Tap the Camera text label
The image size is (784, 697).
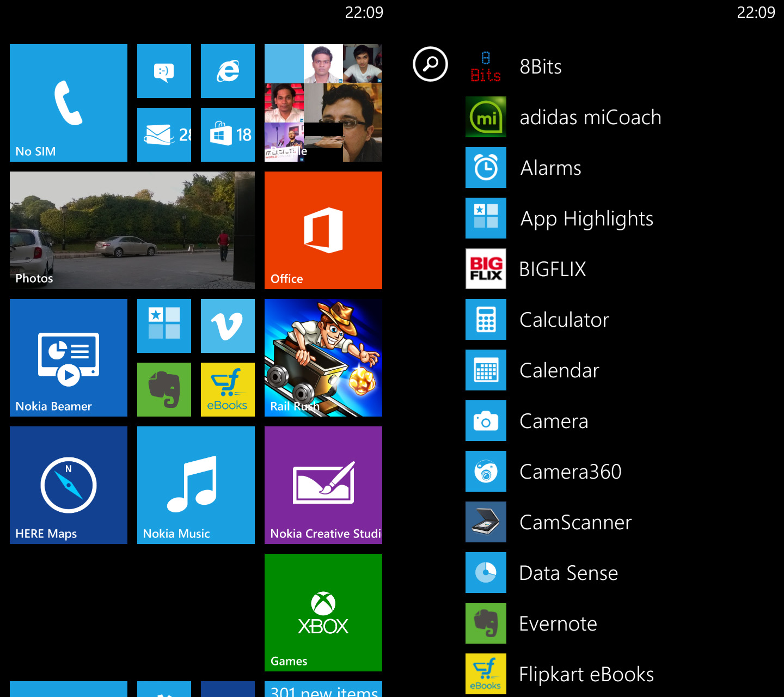click(x=554, y=421)
